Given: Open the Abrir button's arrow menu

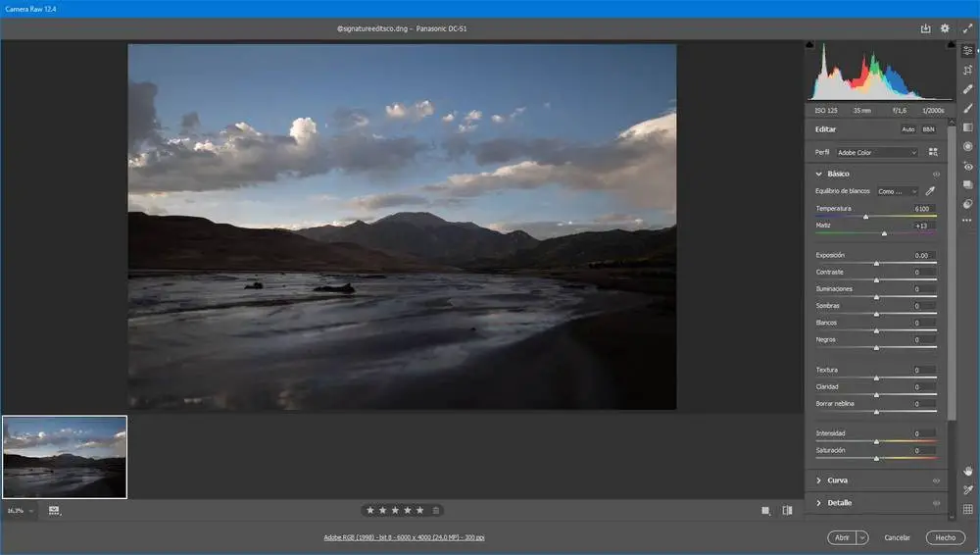Looking at the screenshot, I should pos(862,537).
